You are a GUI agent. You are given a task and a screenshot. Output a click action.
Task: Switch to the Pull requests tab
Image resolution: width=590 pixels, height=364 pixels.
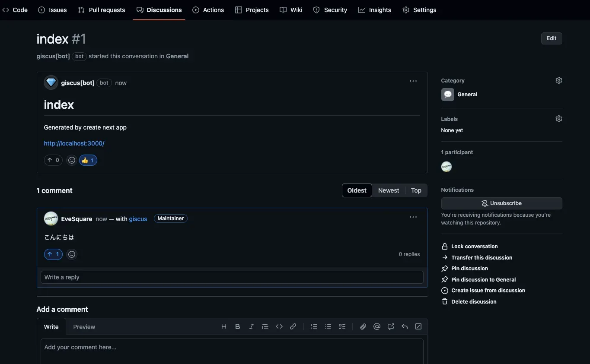click(x=102, y=10)
